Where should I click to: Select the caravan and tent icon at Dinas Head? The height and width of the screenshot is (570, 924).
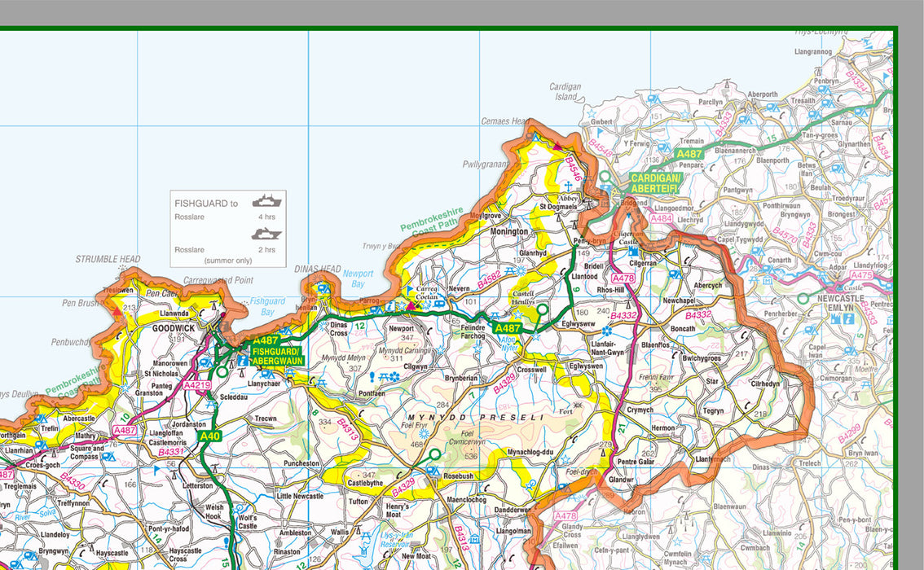(323, 289)
